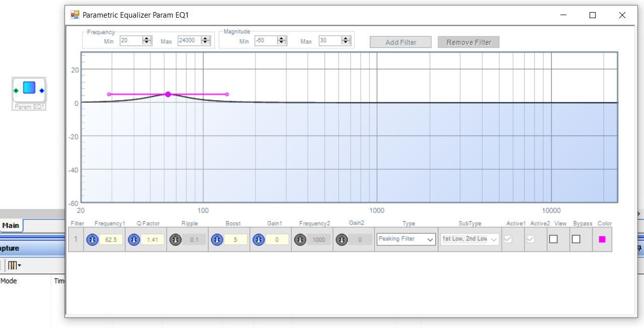Click the Boost value field showing 5
This screenshot has width=644, height=328.
pyautogui.click(x=236, y=240)
